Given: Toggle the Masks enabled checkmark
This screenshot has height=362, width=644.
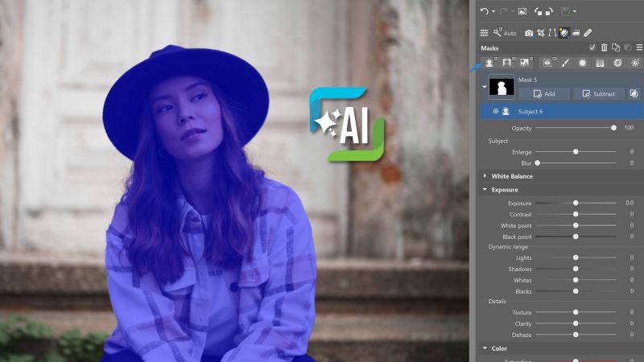Looking at the screenshot, I should point(592,47).
